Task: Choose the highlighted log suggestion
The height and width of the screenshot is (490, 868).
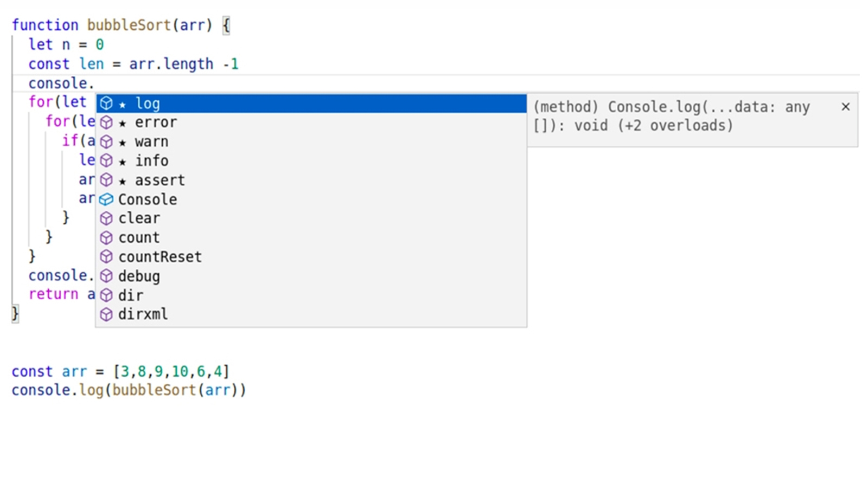Action: (311, 104)
